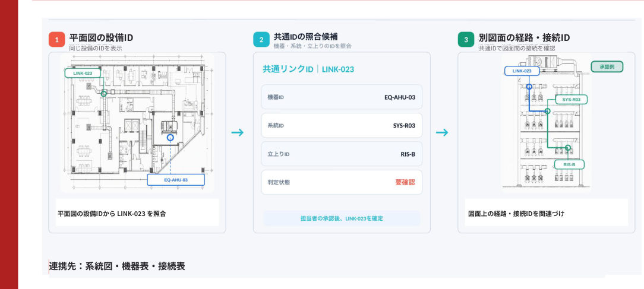
Task: Click the green LINK-023 tag on the floor plan
Action: coord(83,73)
